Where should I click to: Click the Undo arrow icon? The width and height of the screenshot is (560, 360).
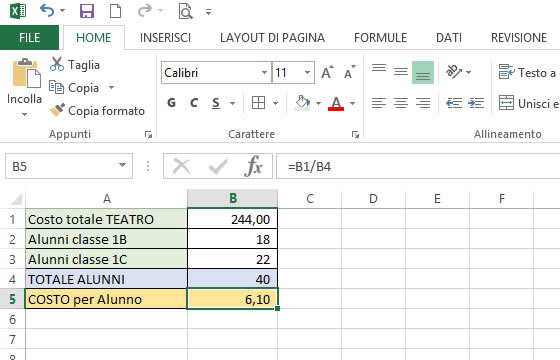(x=47, y=11)
